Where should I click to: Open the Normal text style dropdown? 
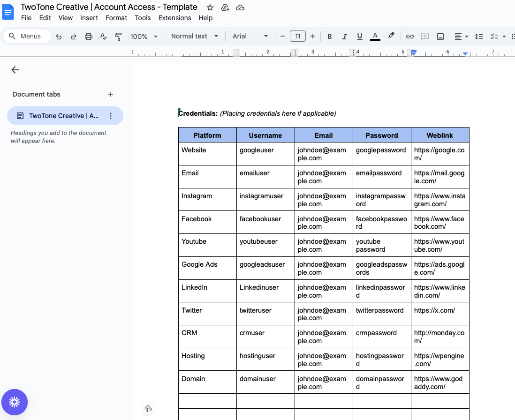195,37
